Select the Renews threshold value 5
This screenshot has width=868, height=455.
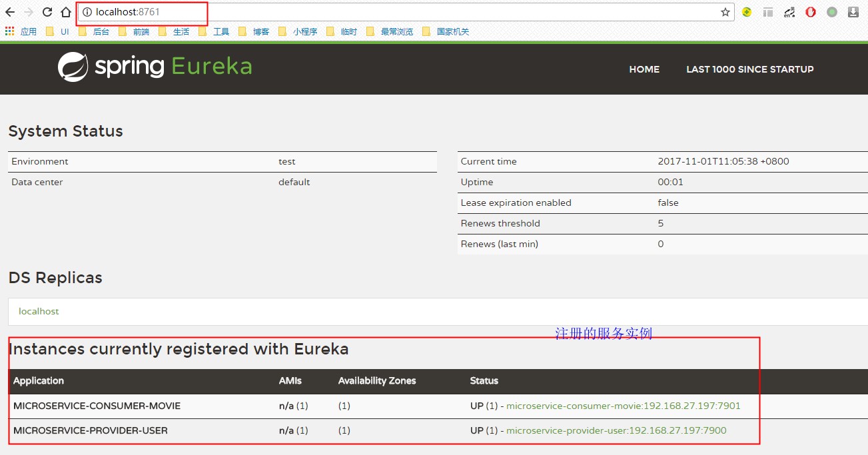[661, 223]
